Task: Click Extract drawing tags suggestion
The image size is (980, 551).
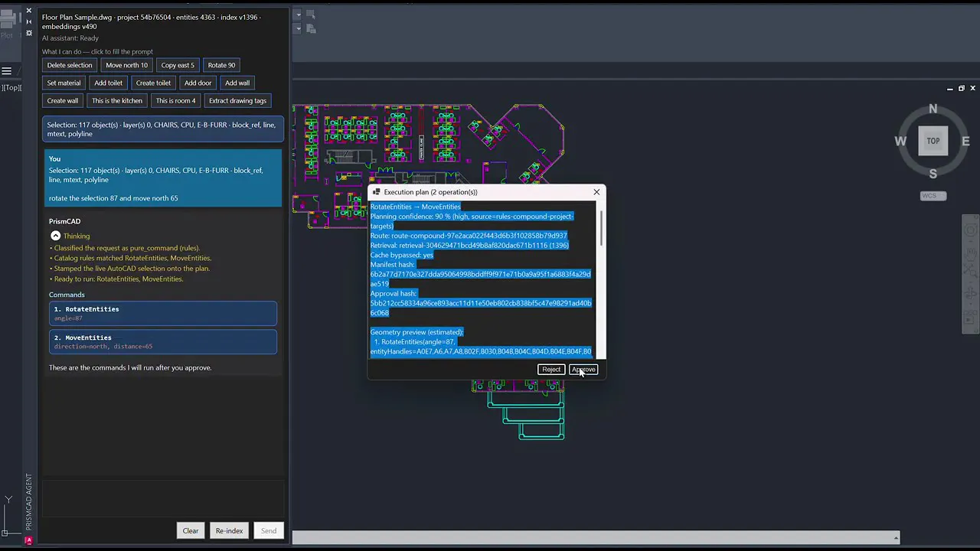Action: (238, 100)
